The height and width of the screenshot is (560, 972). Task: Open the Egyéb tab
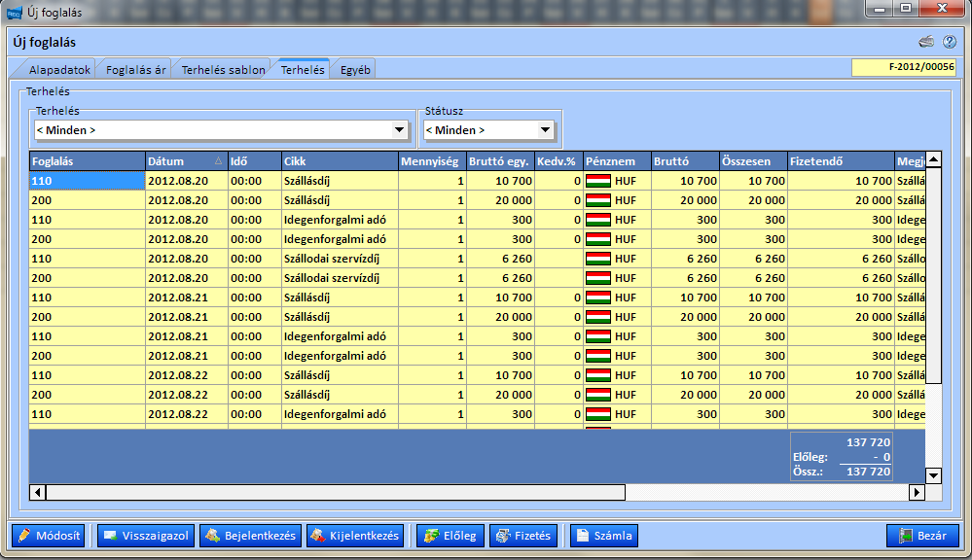pyautogui.click(x=355, y=69)
